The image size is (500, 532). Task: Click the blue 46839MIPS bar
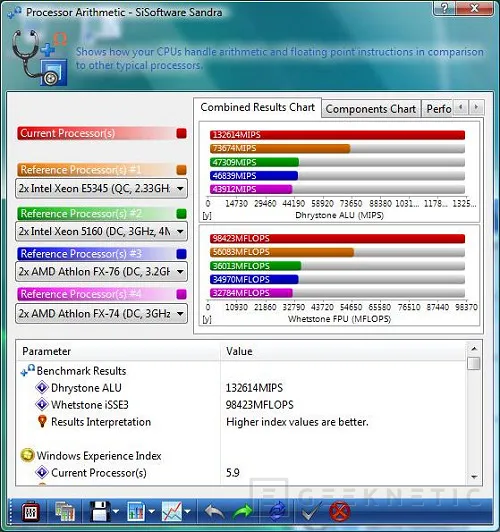coord(254,176)
